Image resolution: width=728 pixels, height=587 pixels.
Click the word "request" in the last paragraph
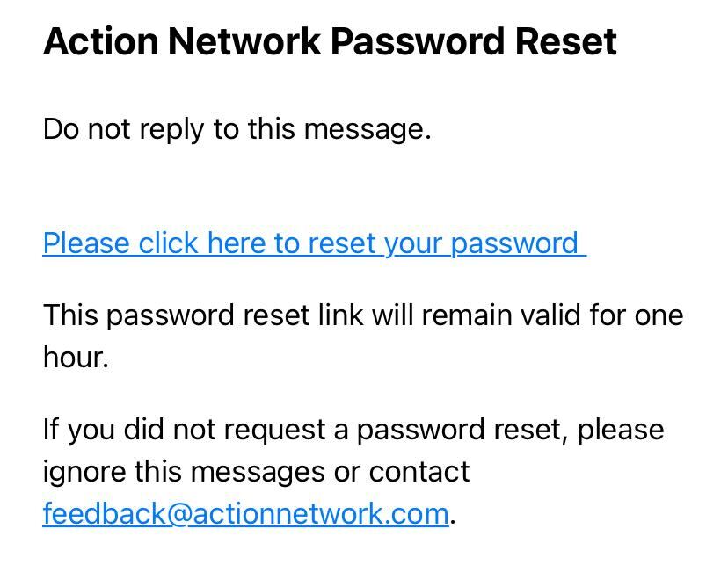pyautogui.click(x=273, y=431)
